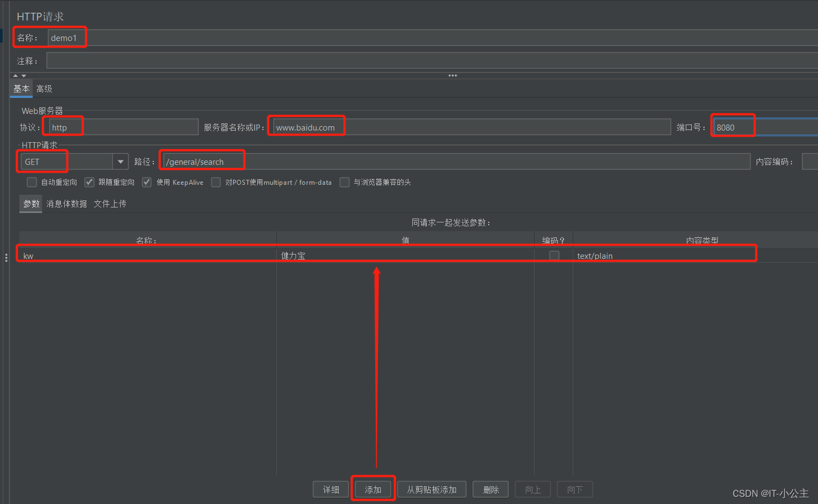Click the 名称 column header
This screenshot has height=504, width=818.
[147, 240]
